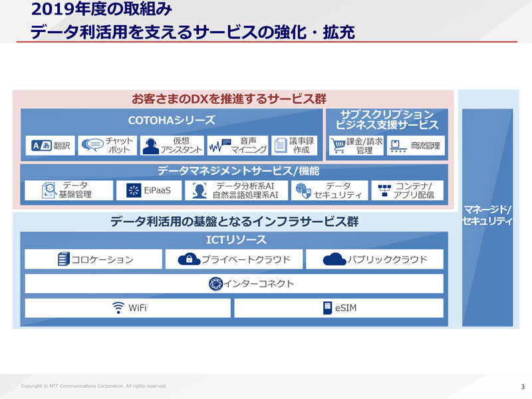
Task: Select the データ分析系AI 自然言語処理系AI label
Action: pos(245,190)
